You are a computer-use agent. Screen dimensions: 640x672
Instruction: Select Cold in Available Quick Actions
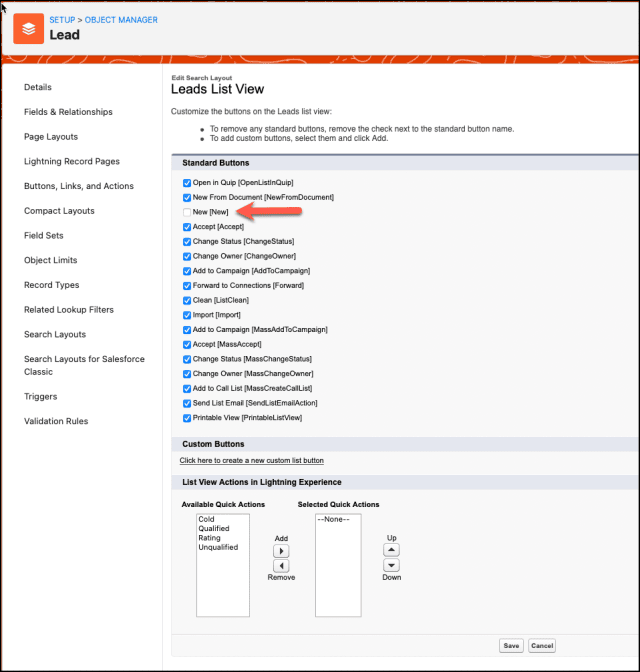click(206, 520)
